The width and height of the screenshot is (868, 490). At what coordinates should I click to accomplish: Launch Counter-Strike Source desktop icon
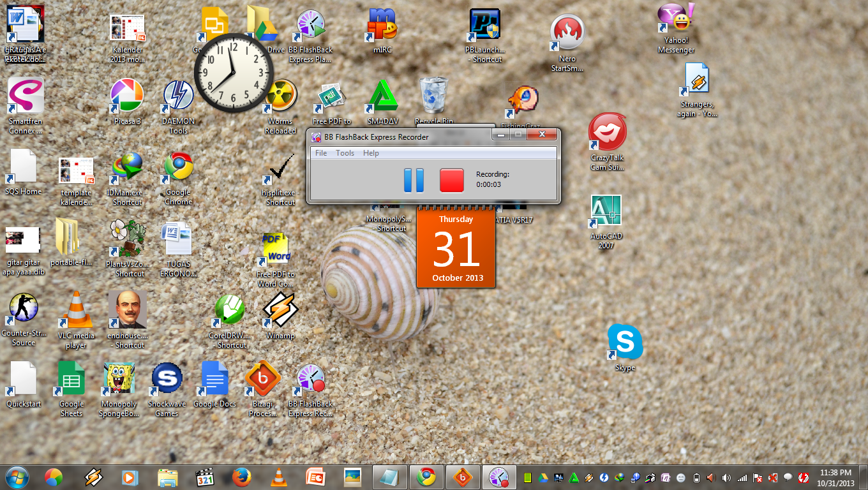[24, 319]
